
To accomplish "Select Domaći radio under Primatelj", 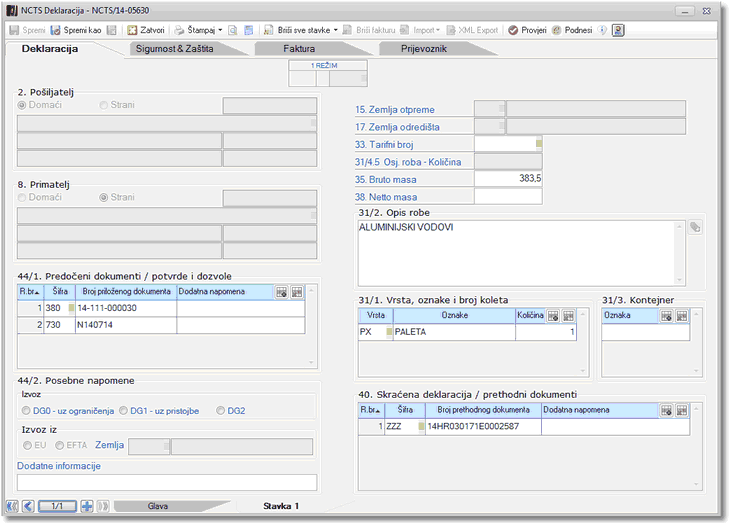I will click(21, 198).
